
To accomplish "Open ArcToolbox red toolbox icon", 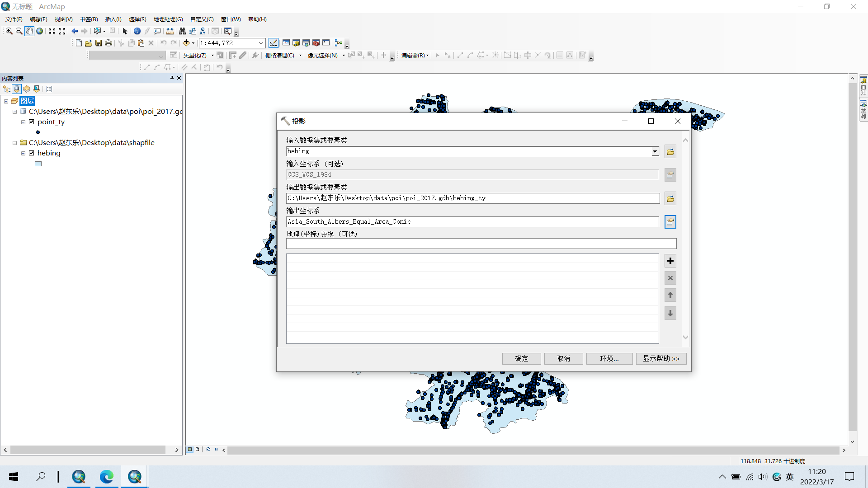I will (316, 43).
